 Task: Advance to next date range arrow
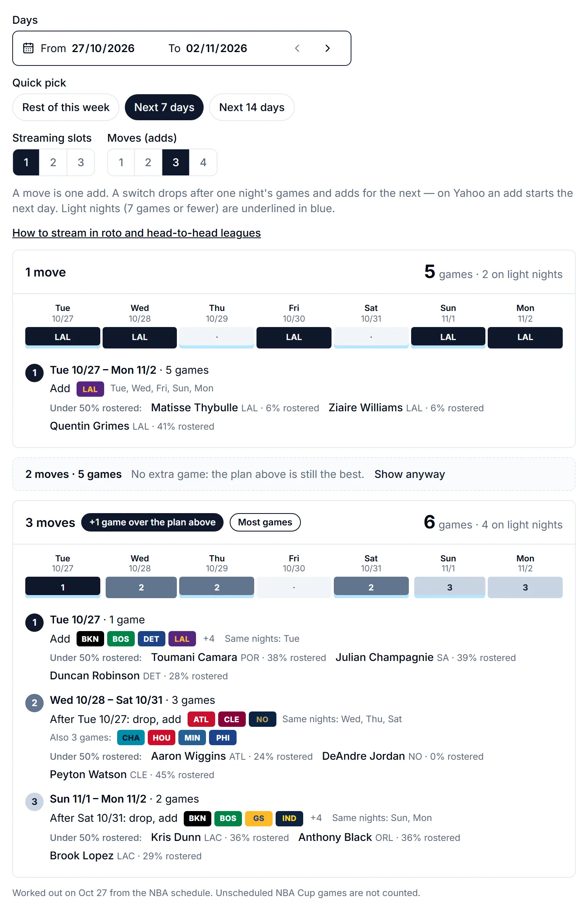coord(327,48)
